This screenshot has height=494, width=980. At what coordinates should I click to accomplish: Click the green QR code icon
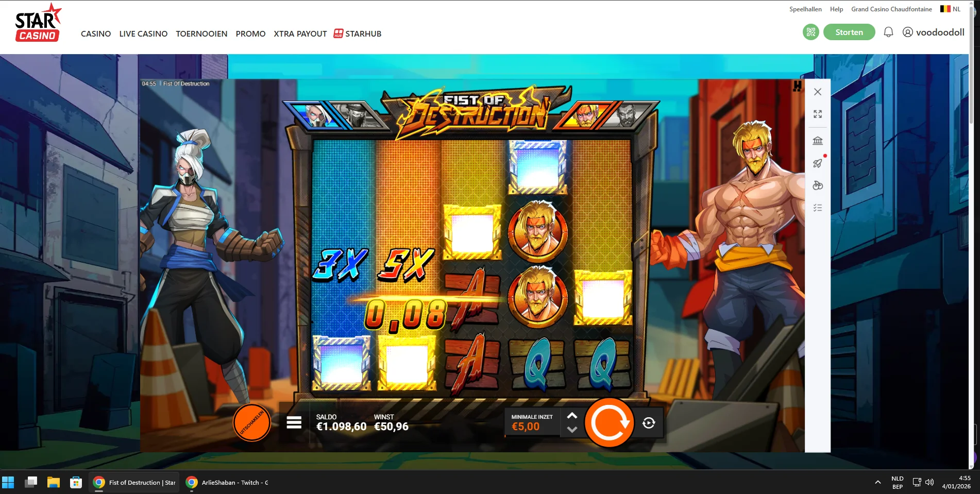[810, 32]
